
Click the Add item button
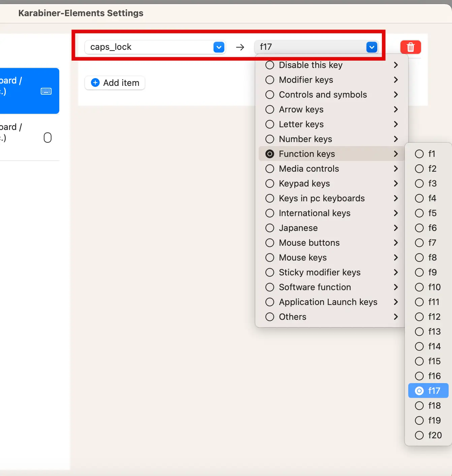[x=115, y=83]
